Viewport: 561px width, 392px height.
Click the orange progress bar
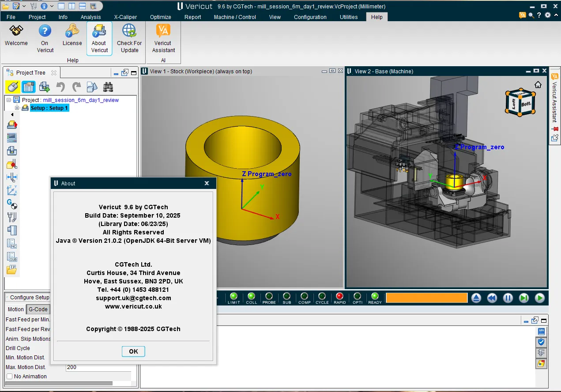pyautogui.click(x=426, y=298)
